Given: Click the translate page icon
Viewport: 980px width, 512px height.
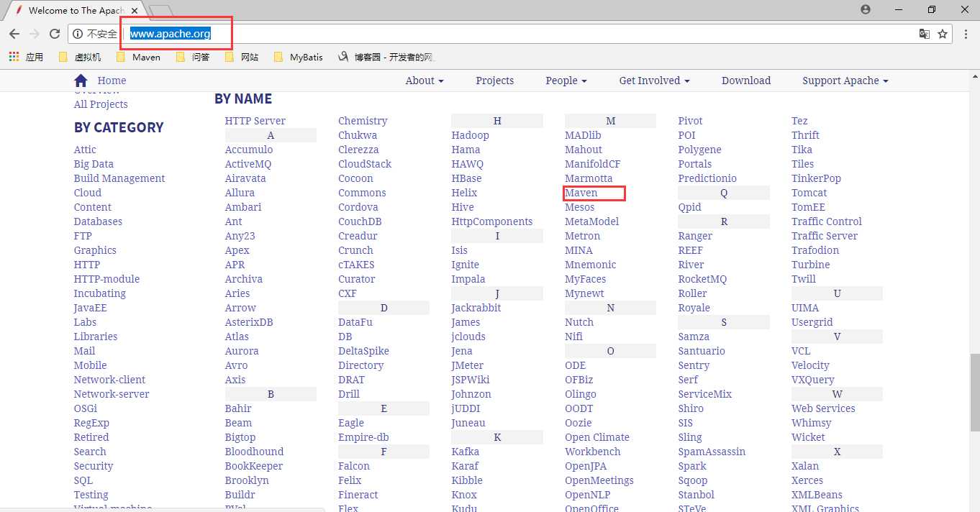Looking at the screenshot, I should pyautogui.click(x=925, y=34).
